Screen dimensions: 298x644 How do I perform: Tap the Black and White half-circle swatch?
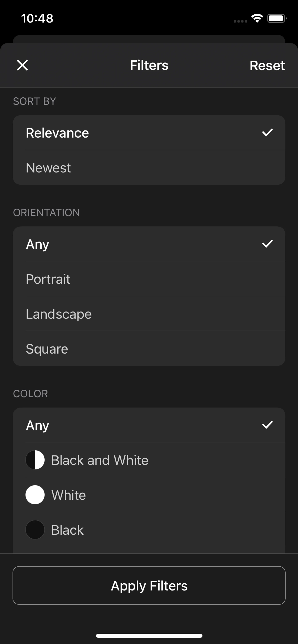[x=35, y=460]
